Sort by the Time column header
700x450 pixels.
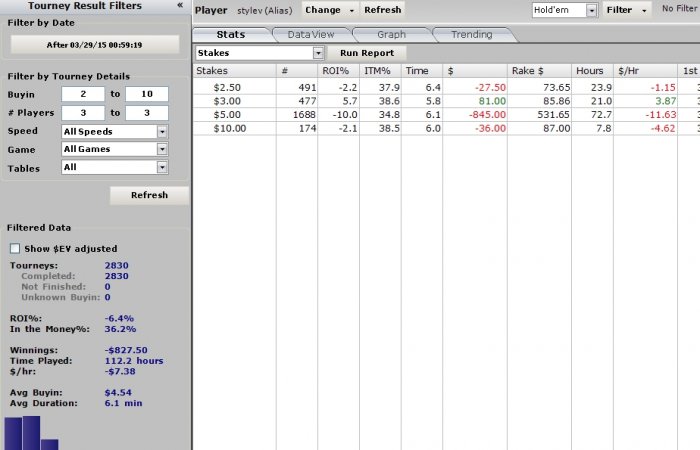[421, 71]
